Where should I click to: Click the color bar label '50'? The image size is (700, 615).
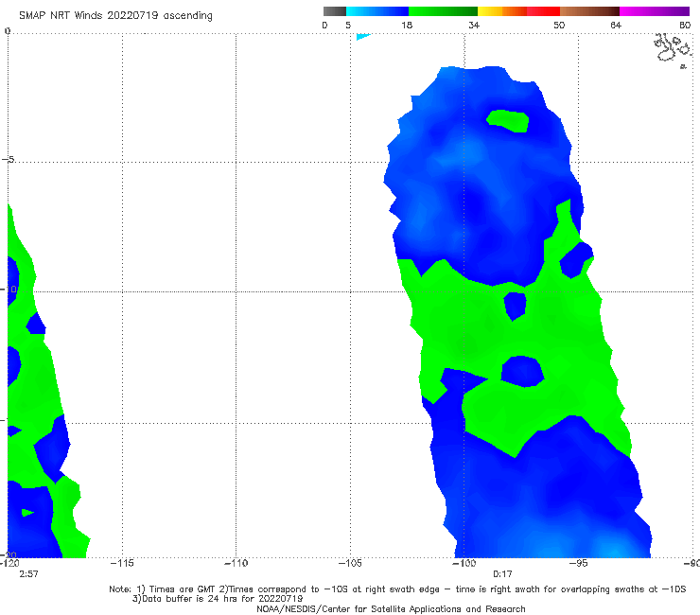(559, 25)
